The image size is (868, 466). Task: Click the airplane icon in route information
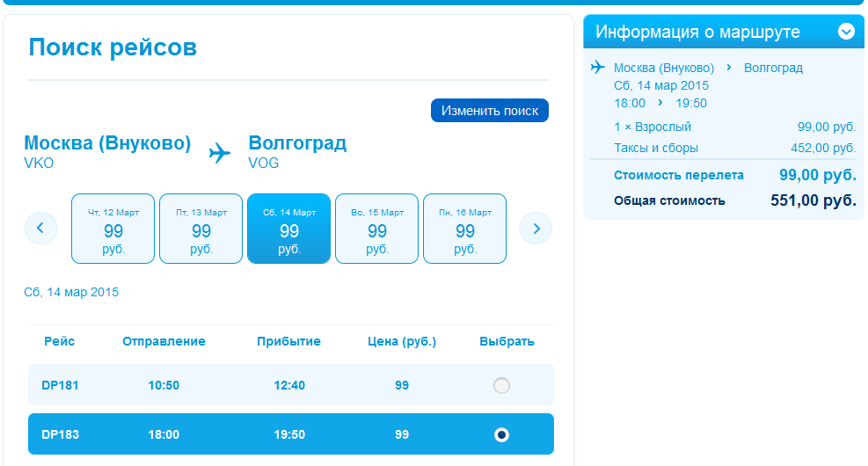click(599, 68)
